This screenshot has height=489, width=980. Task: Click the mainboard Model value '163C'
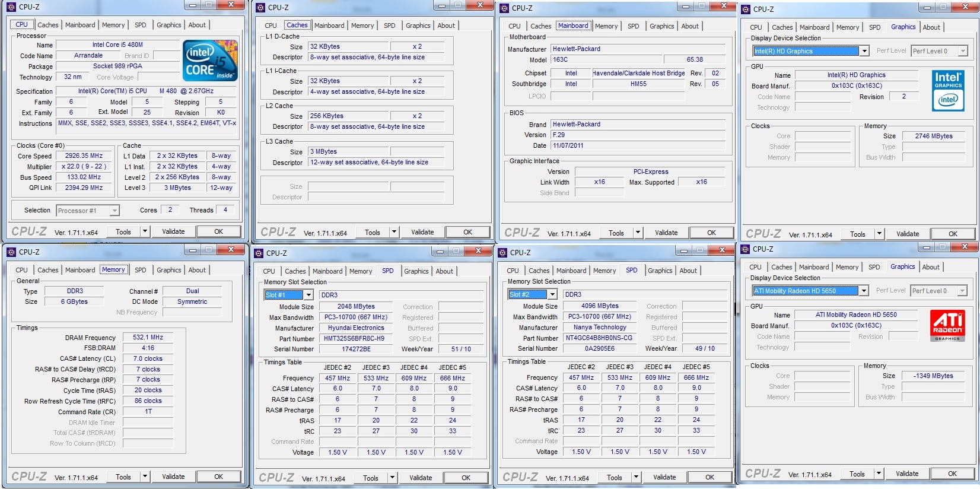pyautogui.click(x=607, y=59)
